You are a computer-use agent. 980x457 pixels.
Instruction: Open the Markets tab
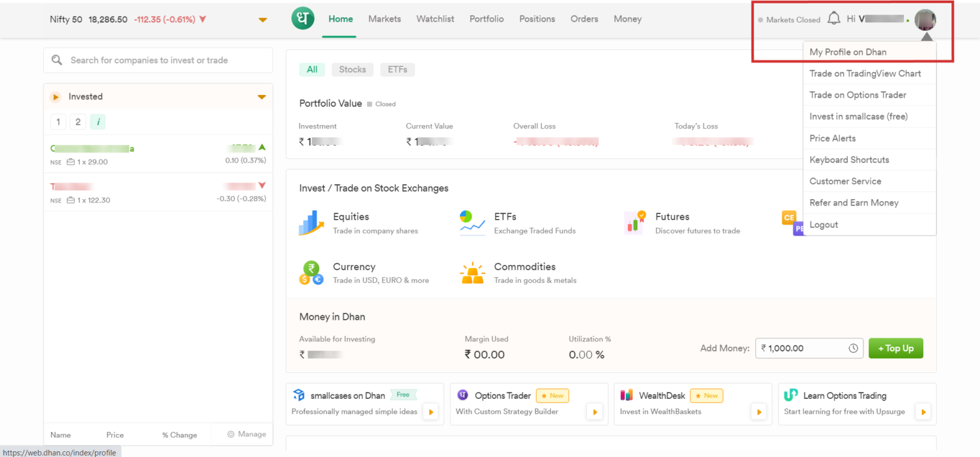pyautogui.click(x=384, y=19)
